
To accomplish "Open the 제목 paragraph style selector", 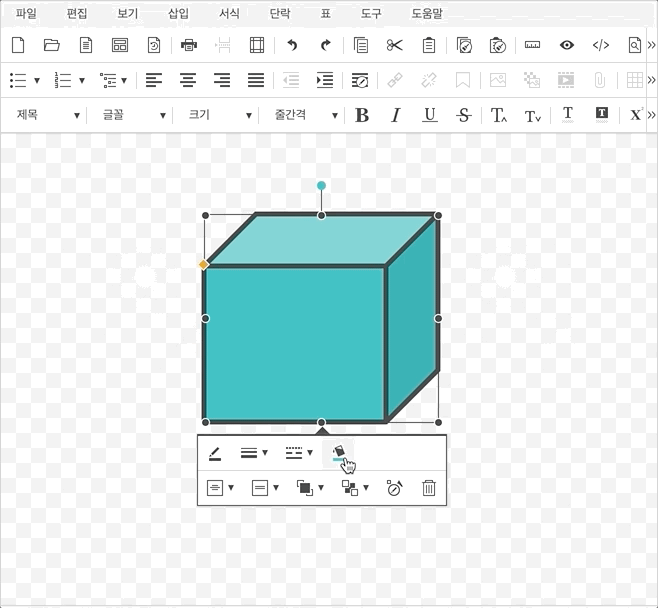I will click(47, 115).
